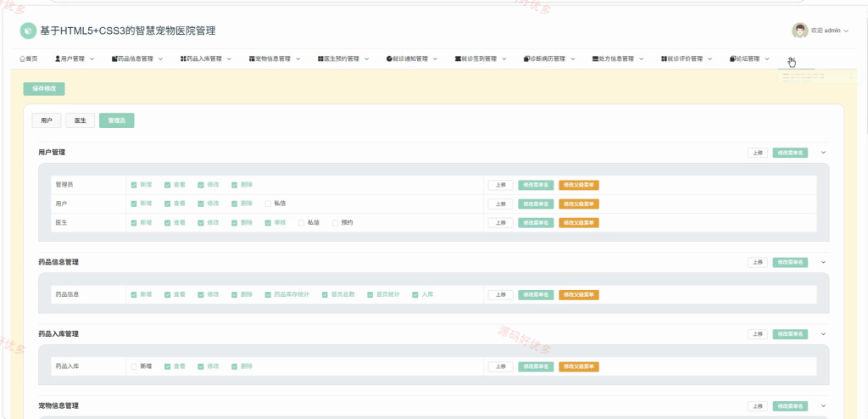Toggle 删除 checkbox in 管理员 row
The image size is (868, 419).
click(x=235, y=185)
